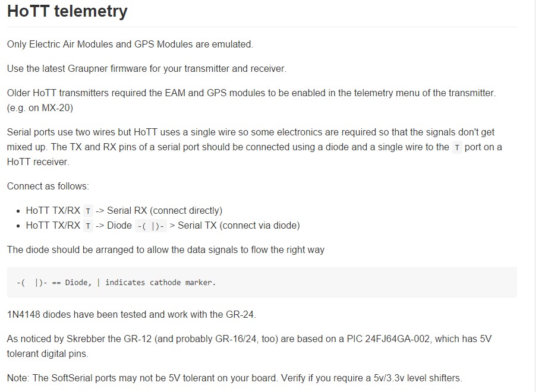Click the sentence about arranging the diode

click(x=166, y=249)
